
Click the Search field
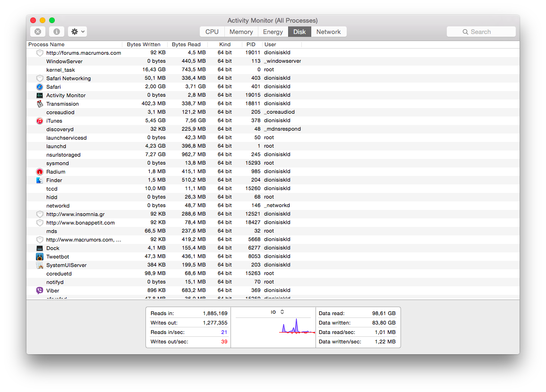click(x=481, y=32)
